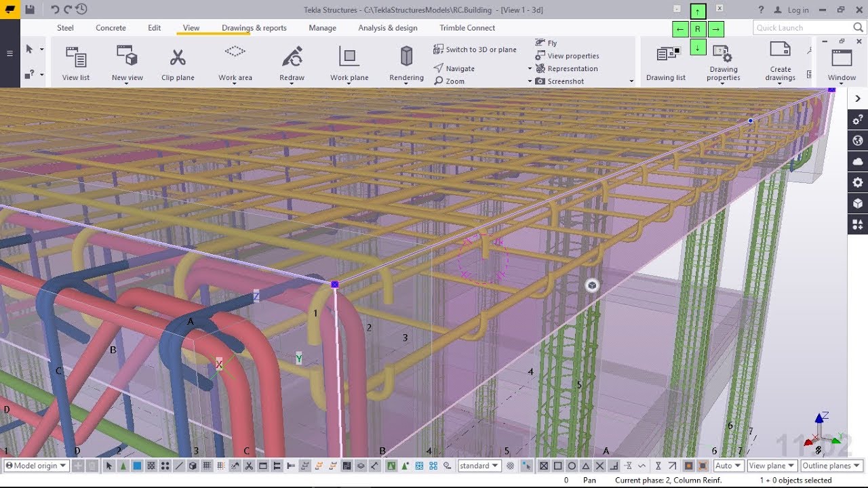
Task: Switch to the Steel tab
Action: pos(65,28)
